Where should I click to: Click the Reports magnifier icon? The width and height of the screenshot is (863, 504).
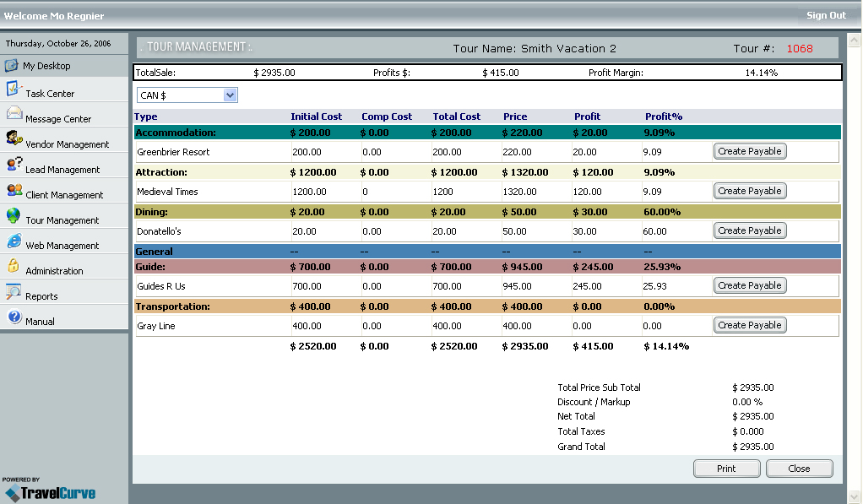tap(14, 291)
